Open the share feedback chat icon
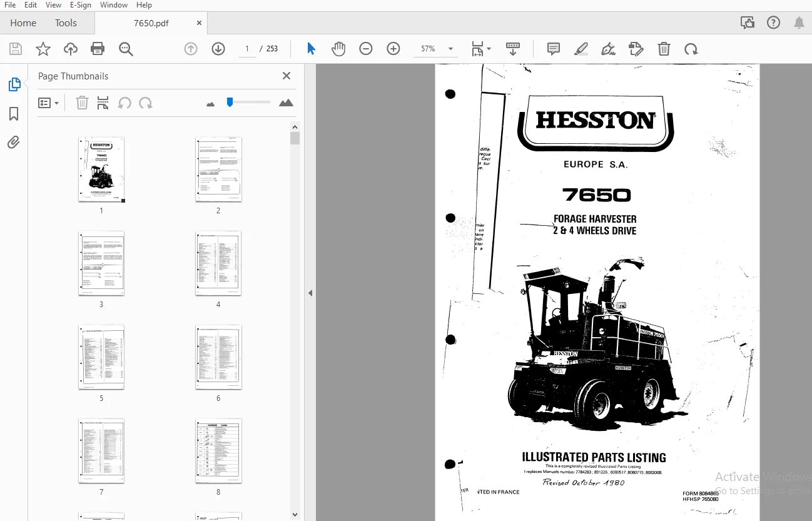Image resolution: width=812 pixels, height=521 pixels. click(x=747, y=23)
